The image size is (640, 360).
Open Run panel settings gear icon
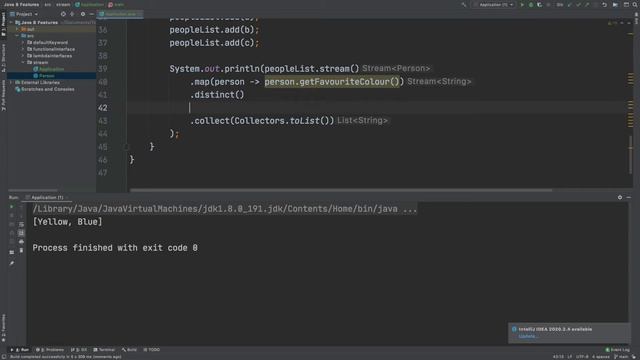[x=620, y=197]
